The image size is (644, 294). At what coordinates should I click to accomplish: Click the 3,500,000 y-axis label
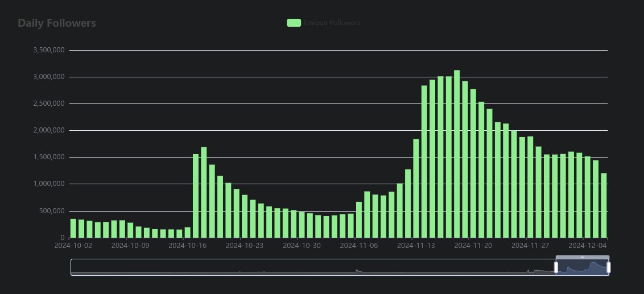49,50
